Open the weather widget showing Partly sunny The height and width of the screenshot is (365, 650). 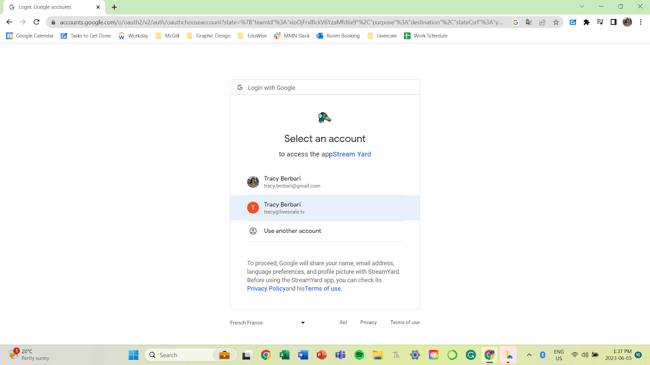click(x=29, y=355)
